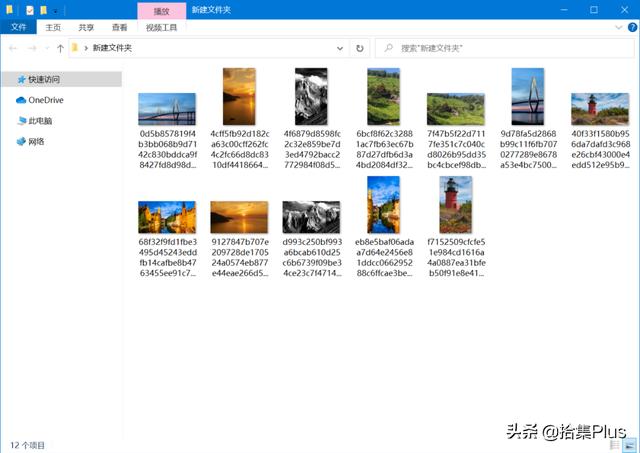Expand the address bar history dropdown
The image size is (640, 453).
pyautogui.click(x=342, y=48)
